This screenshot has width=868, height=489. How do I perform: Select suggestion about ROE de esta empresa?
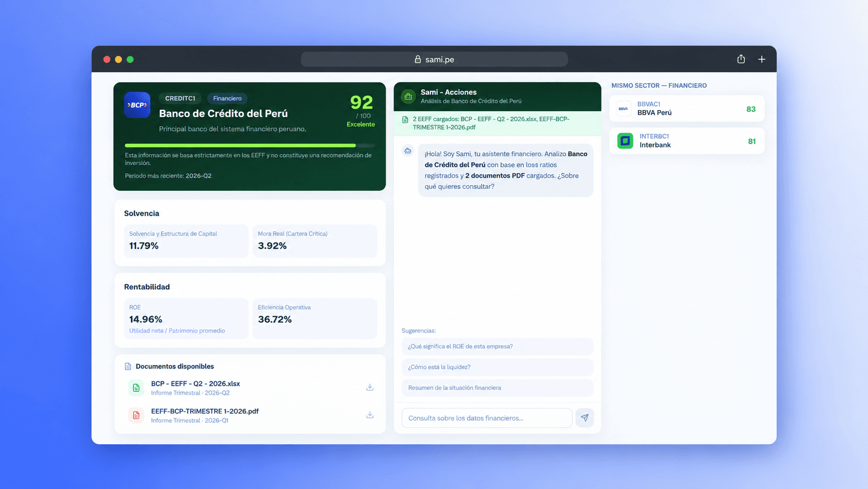(x=497, y=347)
